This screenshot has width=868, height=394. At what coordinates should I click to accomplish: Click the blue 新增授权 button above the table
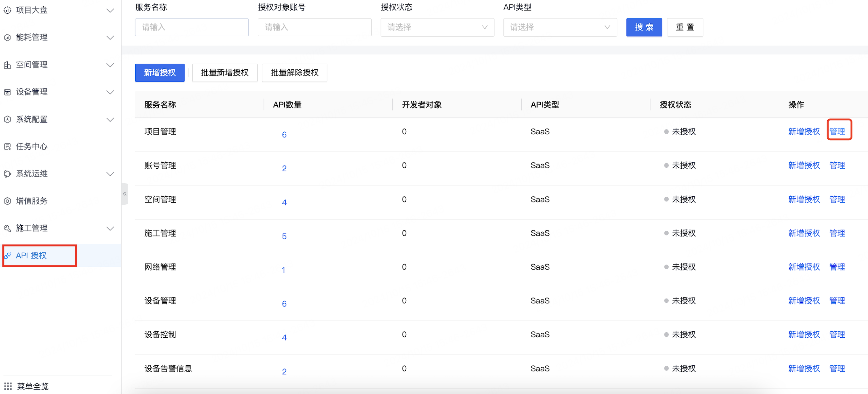click(x=160, y=73)
